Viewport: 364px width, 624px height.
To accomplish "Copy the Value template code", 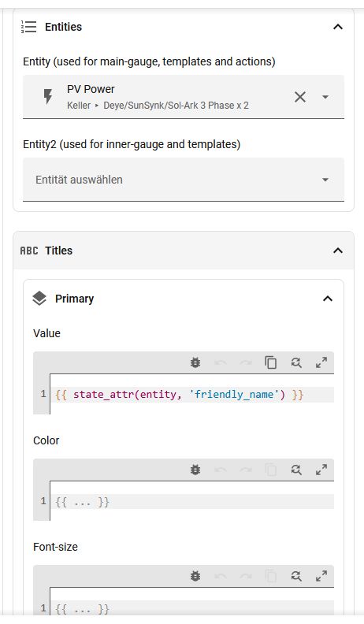I will tap(271, 362).
